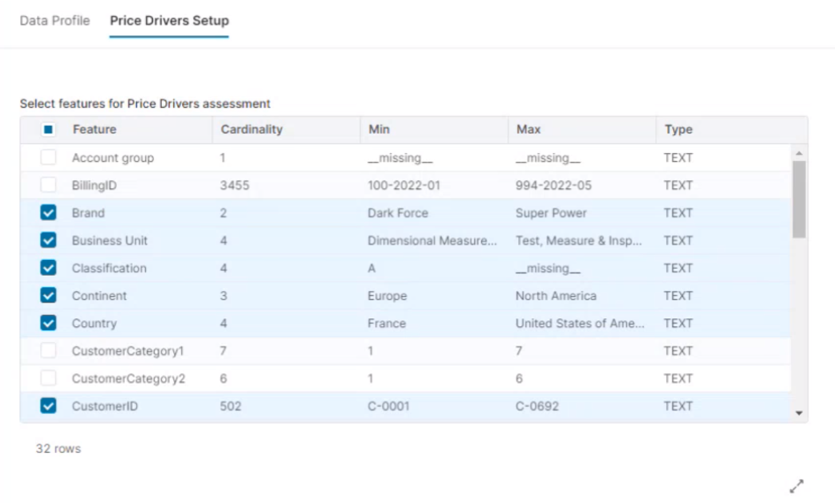This screenshot has height=504, width=835.
Task: Click the Max column header
Action: tap(529, 130)
